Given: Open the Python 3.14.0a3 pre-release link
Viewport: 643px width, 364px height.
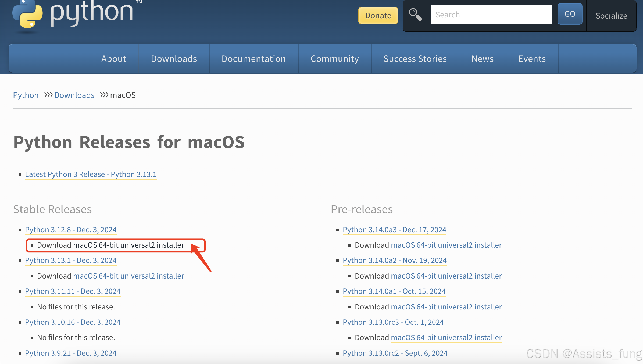Looking at the screenshot, I should pos(394,230).
